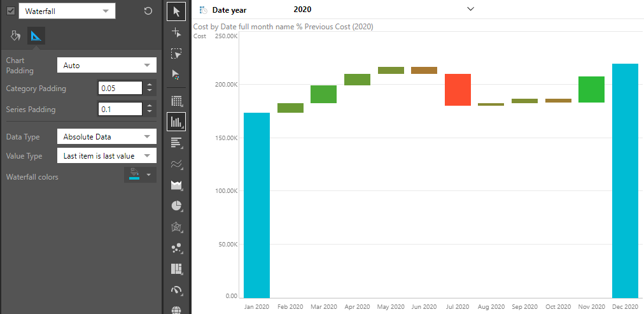Image resolution: width=644 pixels, height=314 pixels.
Task: Open the Value Type dropdown
Action: (106, 155)
